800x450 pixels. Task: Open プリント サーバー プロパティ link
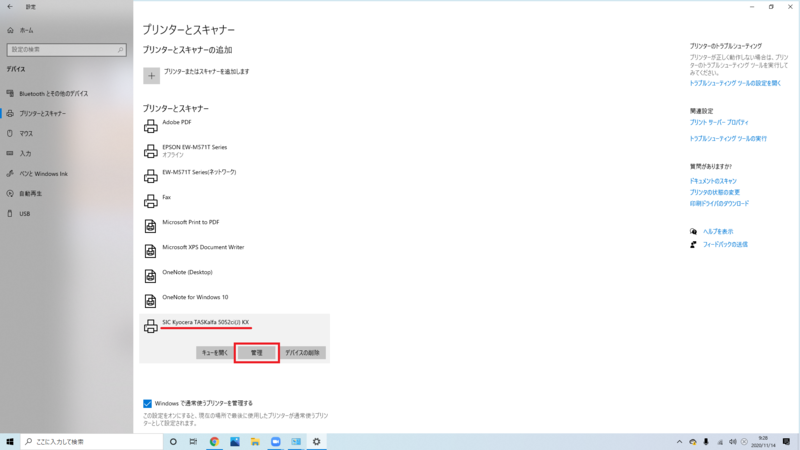[x=719, y=122]
